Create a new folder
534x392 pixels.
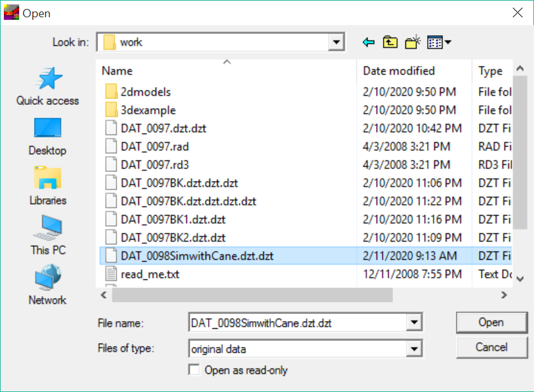point(412,42)
